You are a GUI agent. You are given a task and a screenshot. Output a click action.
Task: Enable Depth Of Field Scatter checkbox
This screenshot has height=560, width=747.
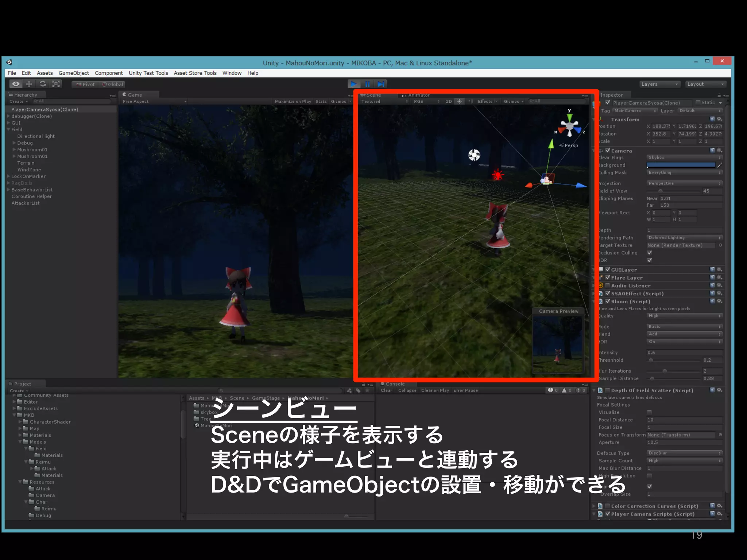point(608,390)
